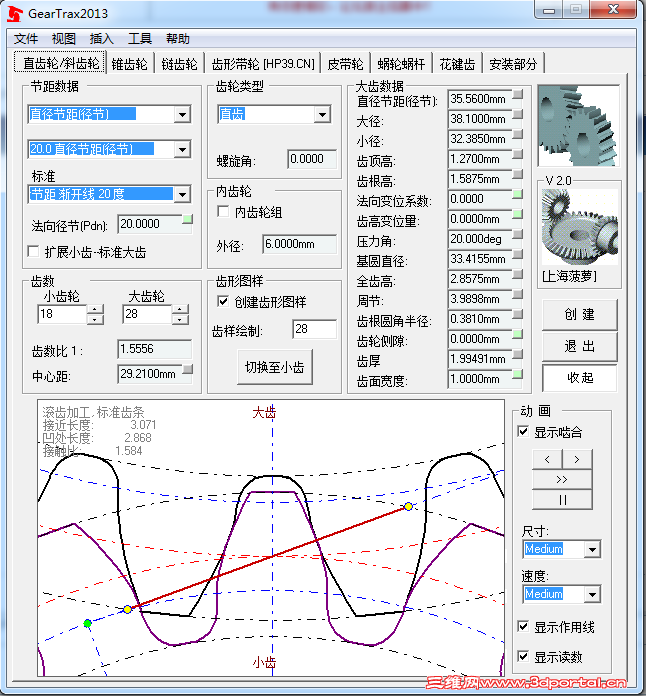Click the square next to 齿根圆角半径 value

coord(517,314)
